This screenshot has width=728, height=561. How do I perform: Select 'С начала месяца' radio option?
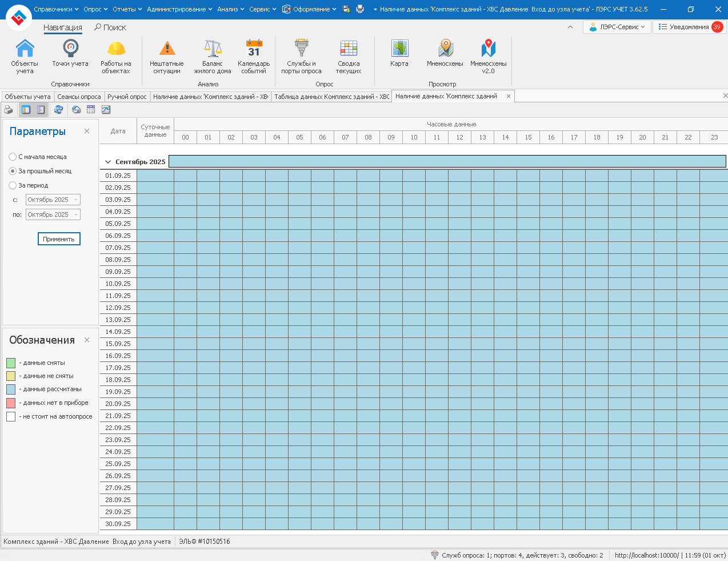pos(13,157)
